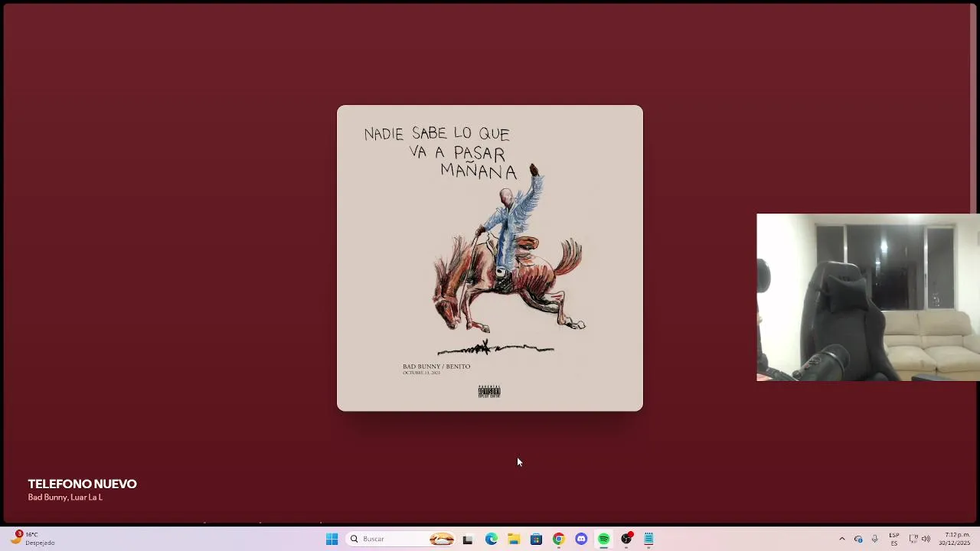Click the Buscar search box in taskbar

[402, 539]
